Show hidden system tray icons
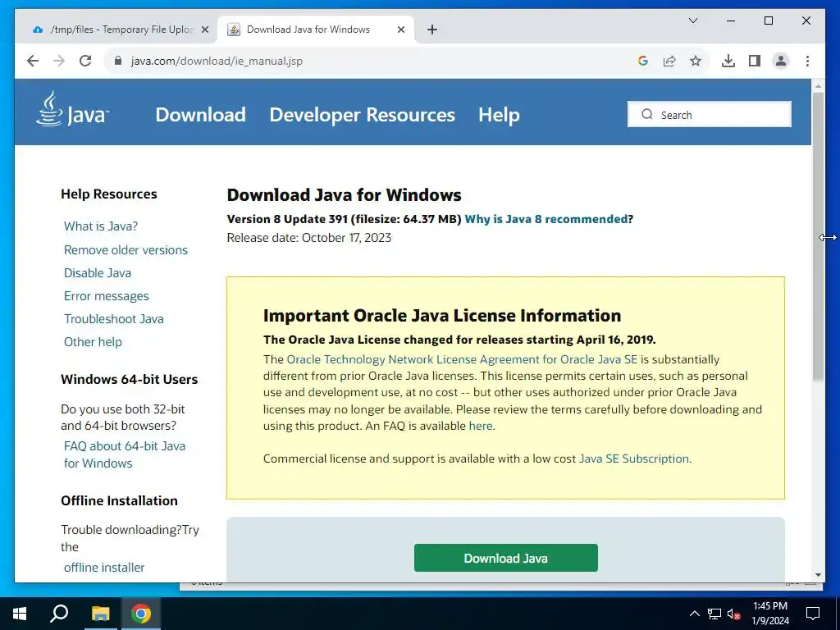 (694, 614)
